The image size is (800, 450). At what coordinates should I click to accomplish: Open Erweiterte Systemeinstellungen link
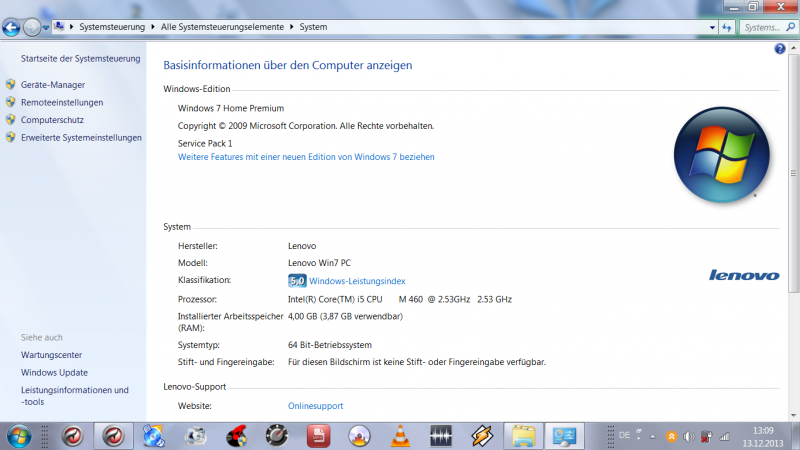81,138
